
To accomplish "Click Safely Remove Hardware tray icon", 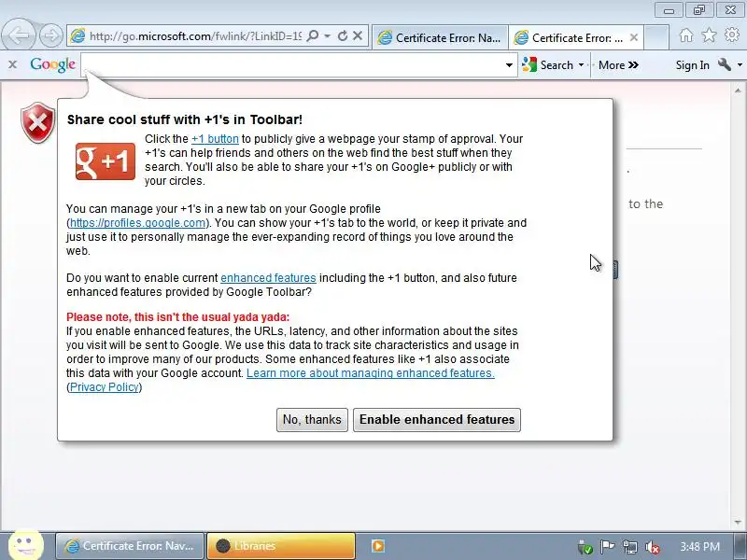I will (x=585, y=547).
